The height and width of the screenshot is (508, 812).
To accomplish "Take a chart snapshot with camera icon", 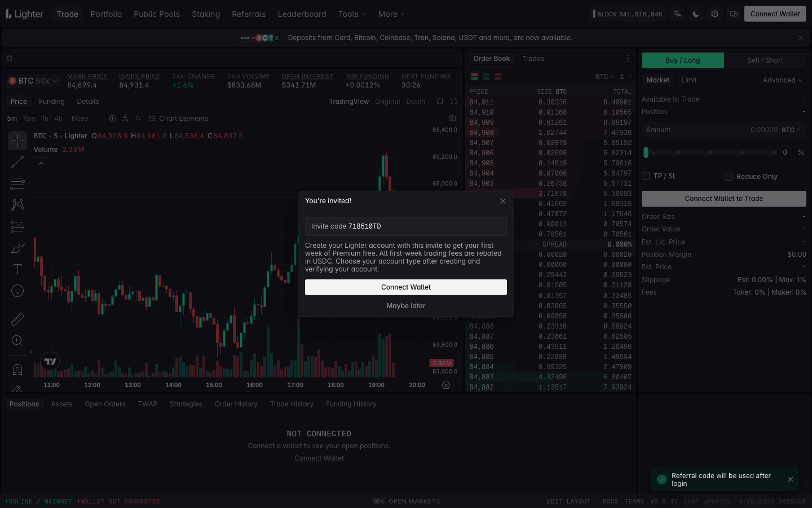I will (452, 119).
